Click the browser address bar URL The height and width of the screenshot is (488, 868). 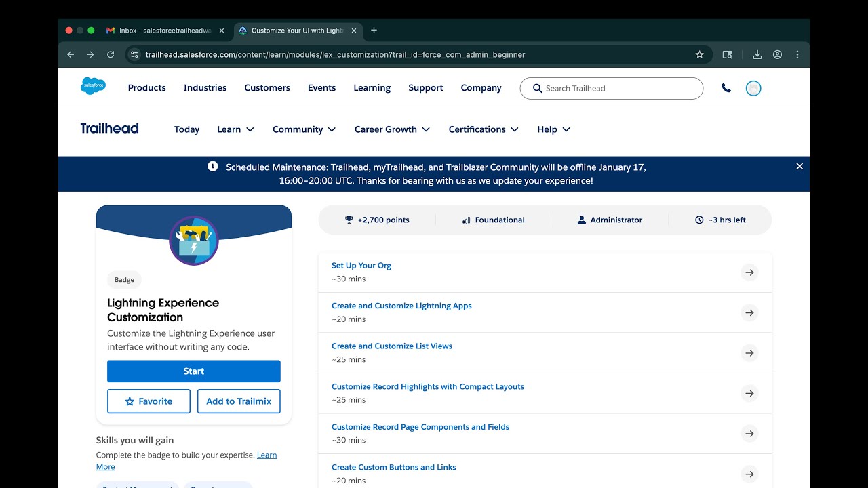click(335, 54)
